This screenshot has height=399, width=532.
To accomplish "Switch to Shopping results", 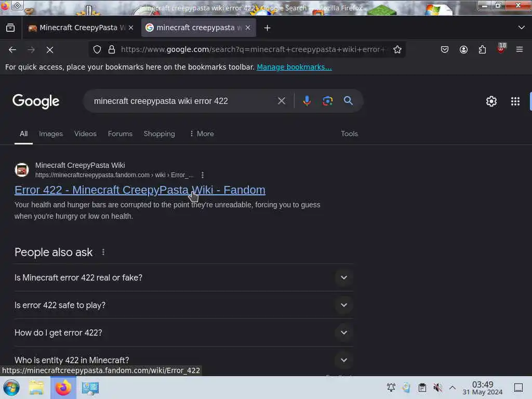I will [159, 134].
